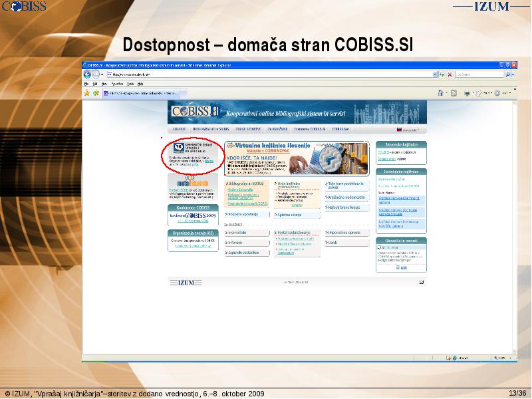This screenshot has width=532, height=399.
Task: Open the File menu
Action: pyautogui.click(x=86, y=84)
